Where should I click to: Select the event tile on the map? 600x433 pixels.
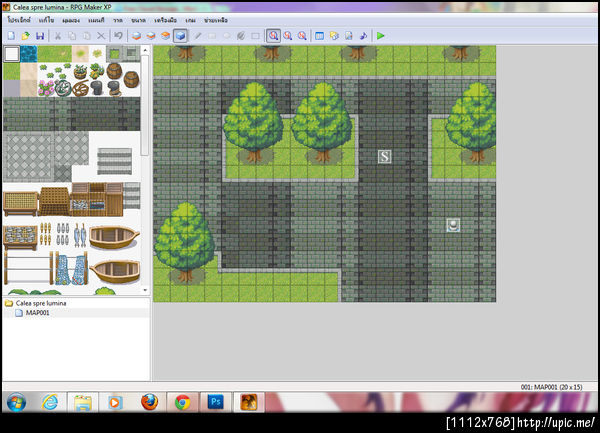click(453, 225)
